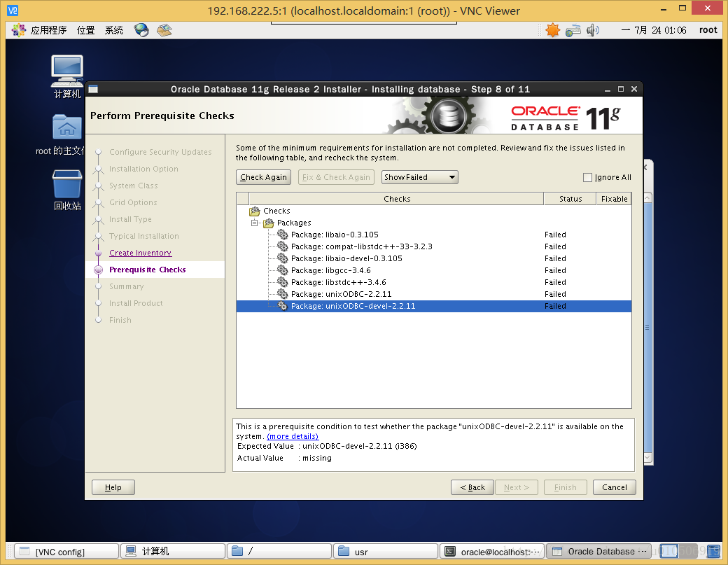The width and height of the screenshot is (728, 565).
Task: Click the volume speaker icon
Action: tap(592, 30)
